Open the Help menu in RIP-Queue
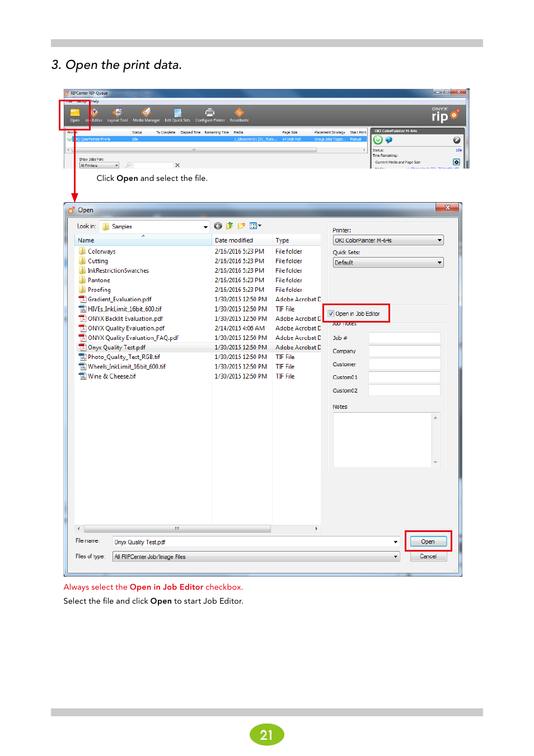 tap(95, 101)
